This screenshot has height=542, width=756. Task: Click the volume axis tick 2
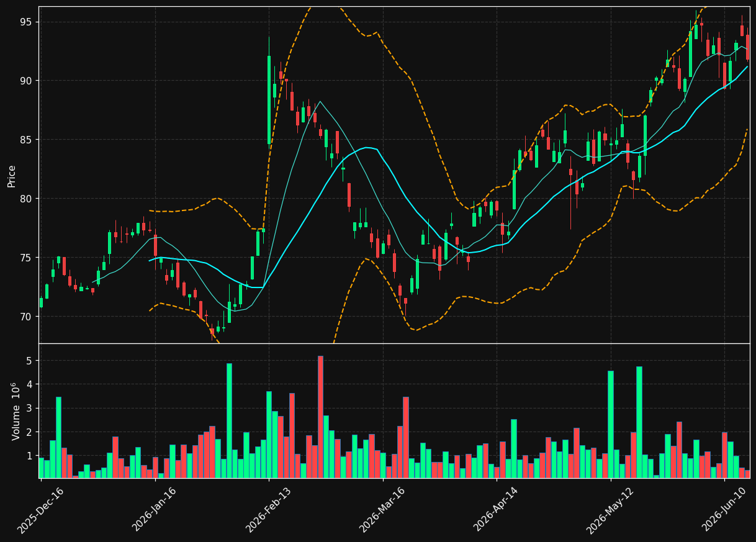point(30,432)
